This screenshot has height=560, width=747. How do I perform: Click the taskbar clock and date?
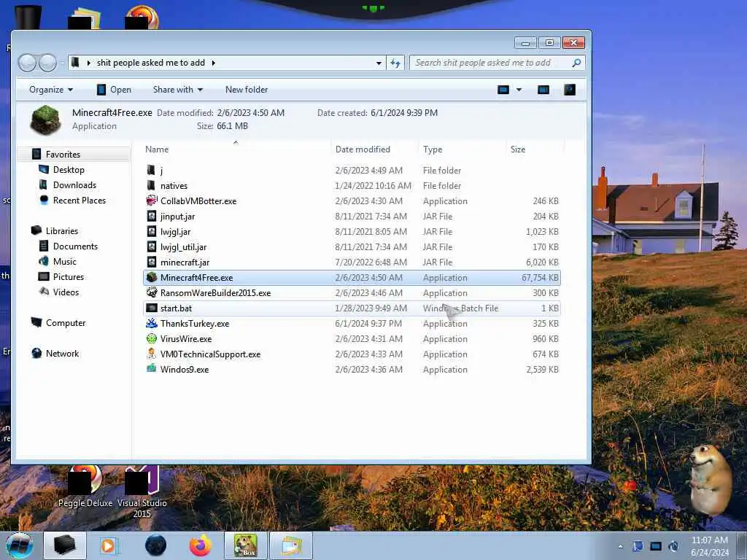709,546
